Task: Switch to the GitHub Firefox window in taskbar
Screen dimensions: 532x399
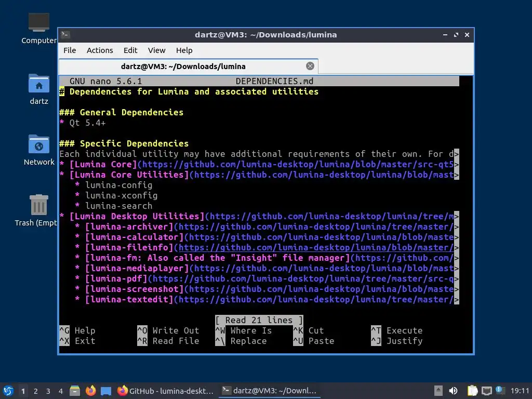Action: (166, 391)
